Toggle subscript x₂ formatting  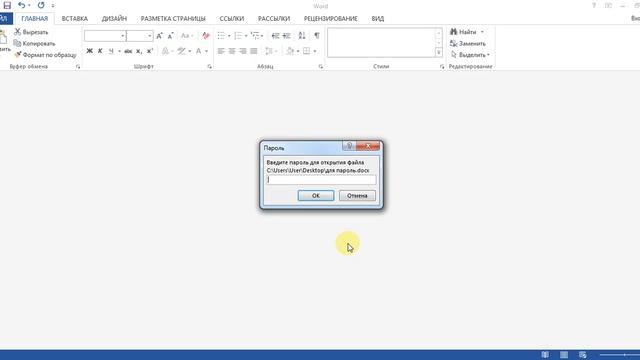[x=139, y=51]
